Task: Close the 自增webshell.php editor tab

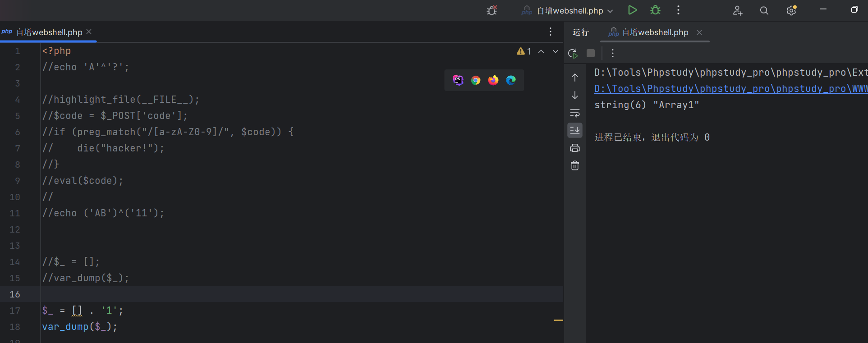Action: click(89, 32)
